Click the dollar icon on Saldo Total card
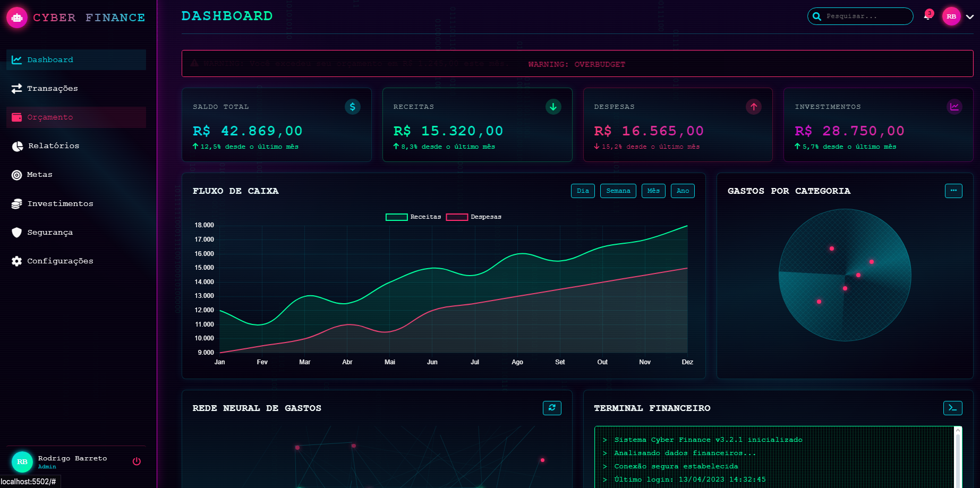Image resolution: width=980 pixels, height=488 pixels. 352,107
